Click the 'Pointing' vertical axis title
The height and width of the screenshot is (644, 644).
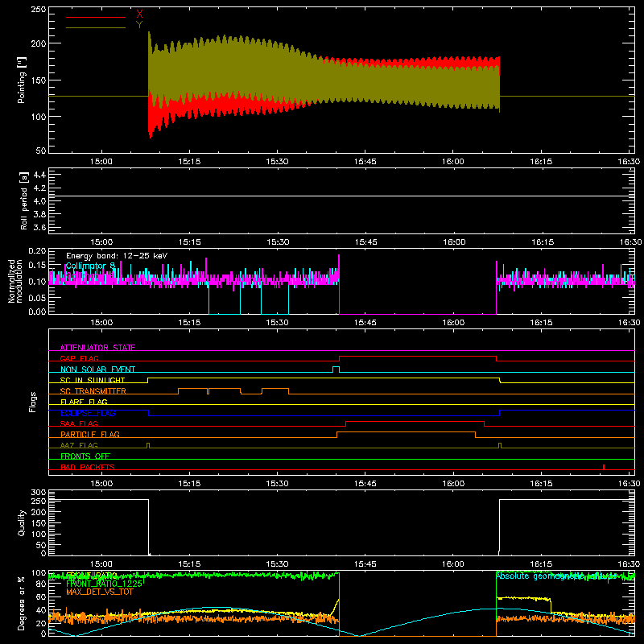point(22,80)
